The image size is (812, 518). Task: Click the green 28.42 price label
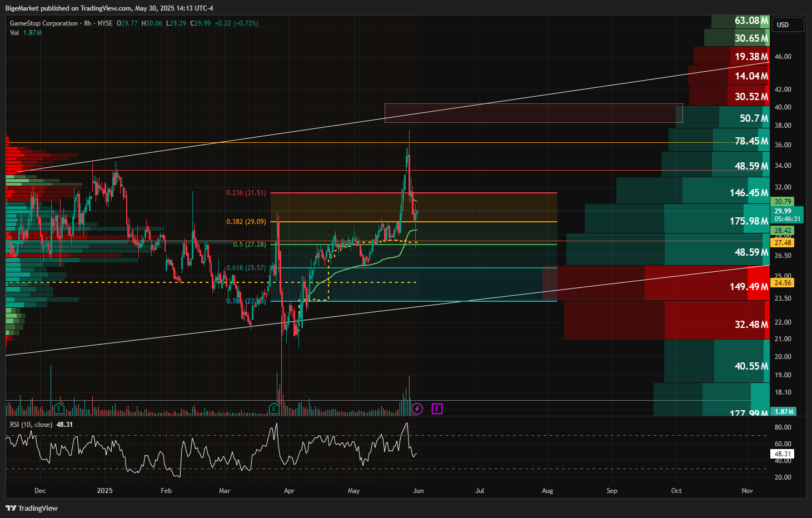[783, 231]
